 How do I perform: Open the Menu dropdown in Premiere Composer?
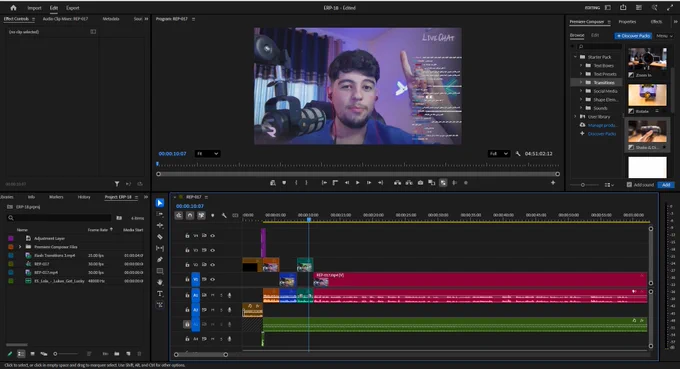click(664, 36)
